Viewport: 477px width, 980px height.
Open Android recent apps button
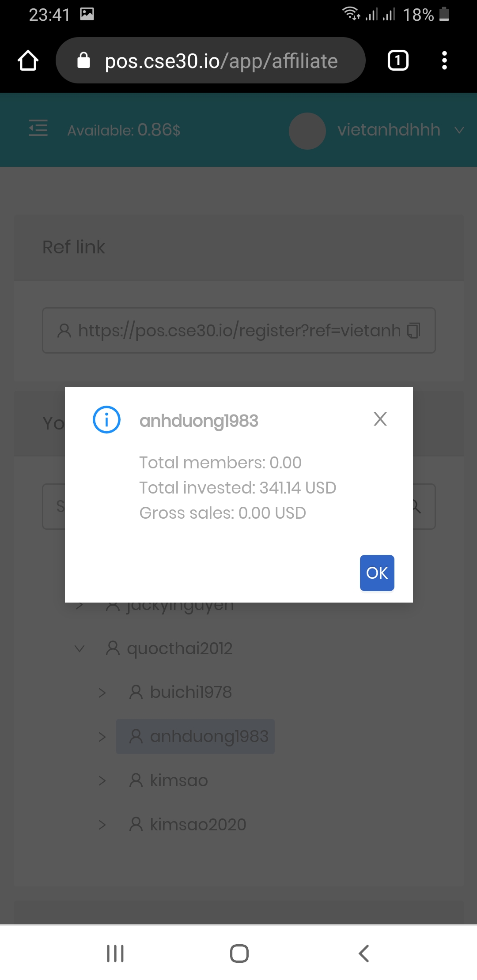115,953
